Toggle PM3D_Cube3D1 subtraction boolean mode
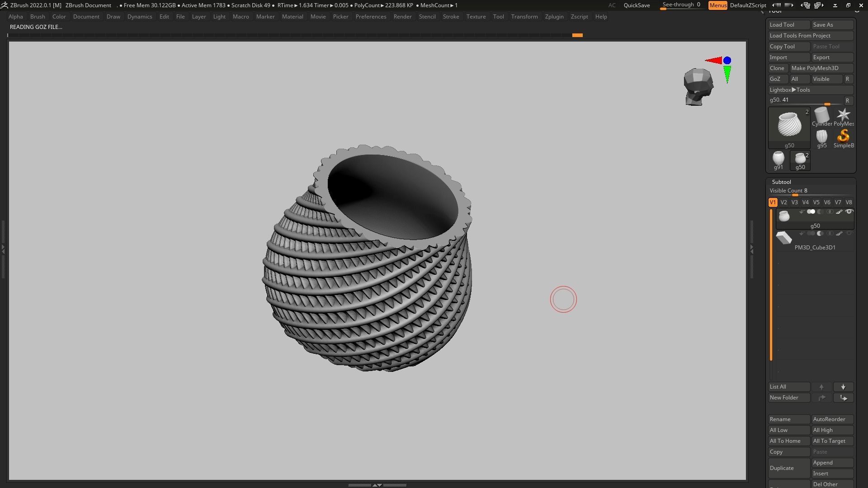The height and width of the screenshot is (488, 868). coord(820,234)
